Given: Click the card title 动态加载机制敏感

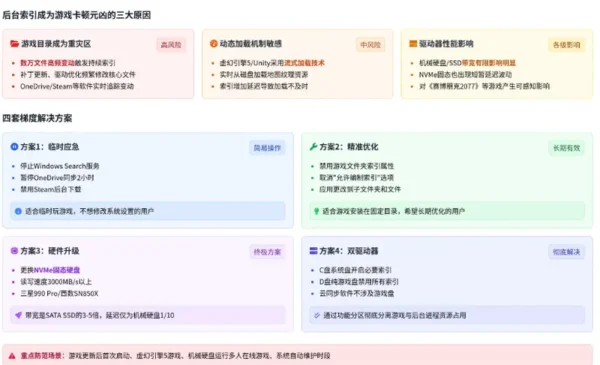Looking at the screenshot, I should point(251,44).
